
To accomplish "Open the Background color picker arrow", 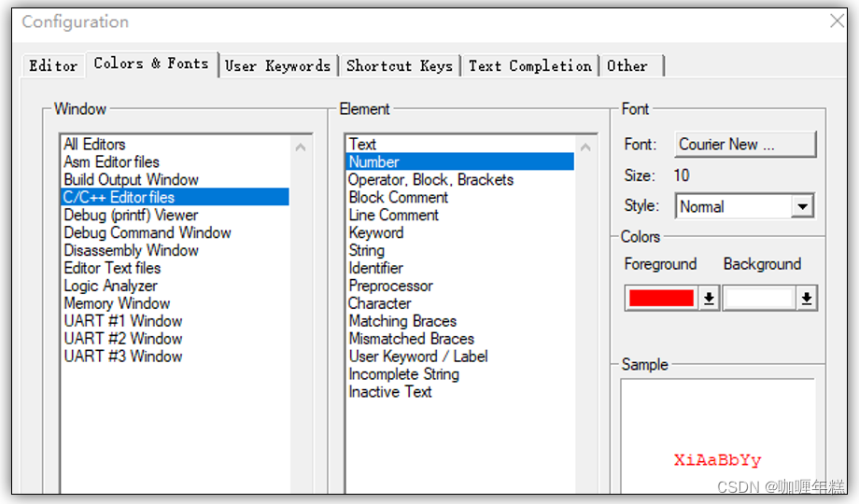I will point(807,298).
